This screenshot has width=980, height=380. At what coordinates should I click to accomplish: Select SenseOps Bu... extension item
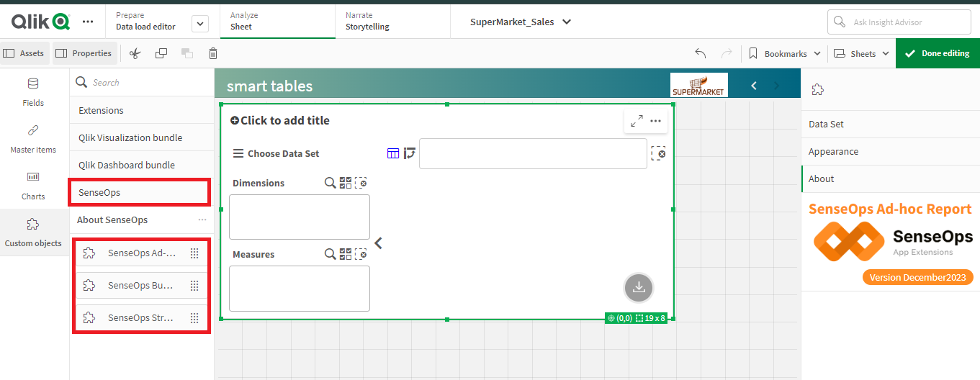(140, 286)
